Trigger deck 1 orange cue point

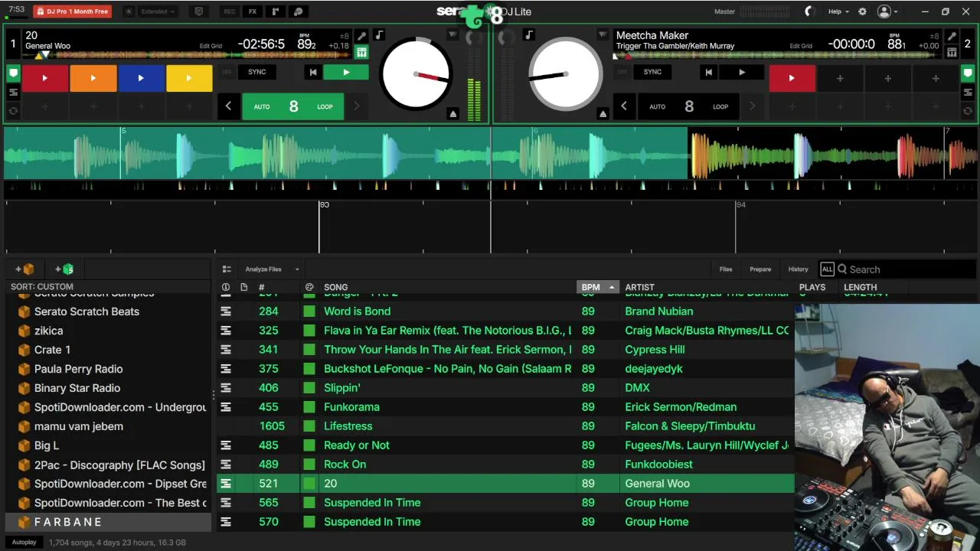click(93, 78)
